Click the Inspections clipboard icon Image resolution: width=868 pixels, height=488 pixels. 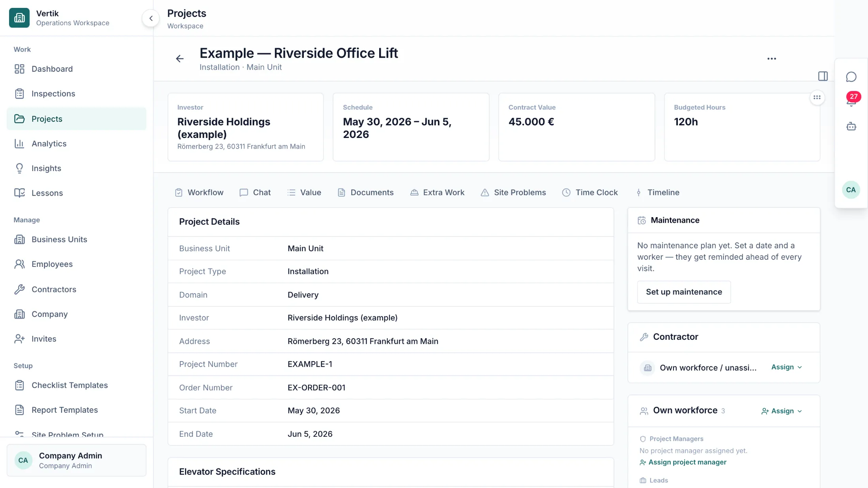point(19,94)
